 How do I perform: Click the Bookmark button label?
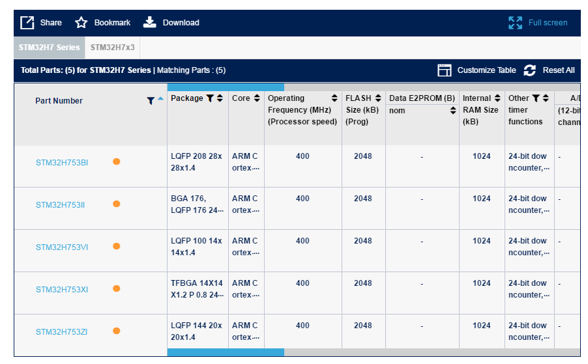point(113,23)
